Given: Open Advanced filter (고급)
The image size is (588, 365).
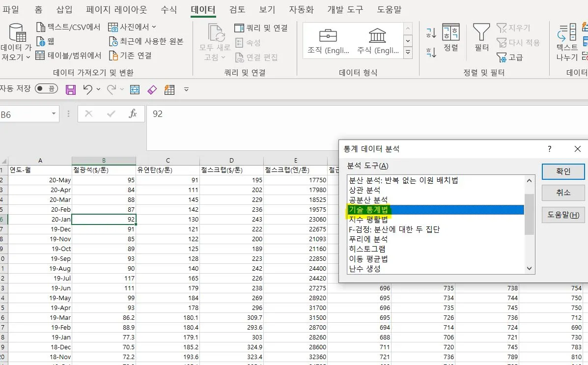Looking at the screenshot, I should coord(509,57).
